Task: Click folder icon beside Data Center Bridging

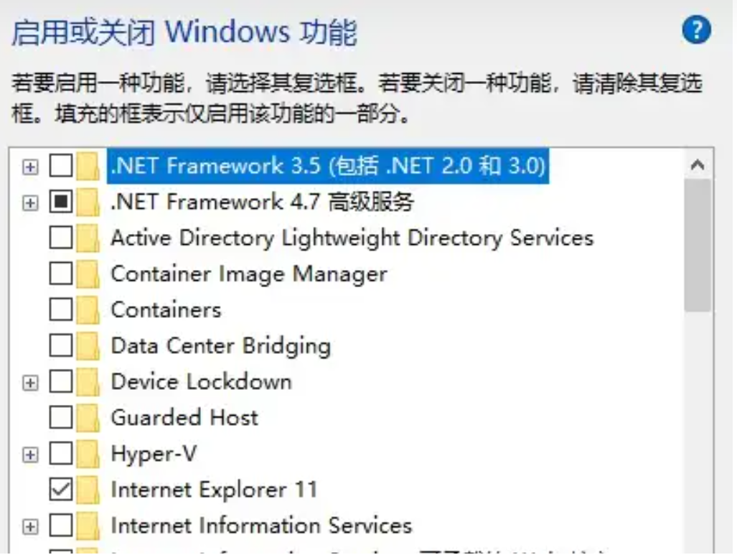Action: (88, 346)
